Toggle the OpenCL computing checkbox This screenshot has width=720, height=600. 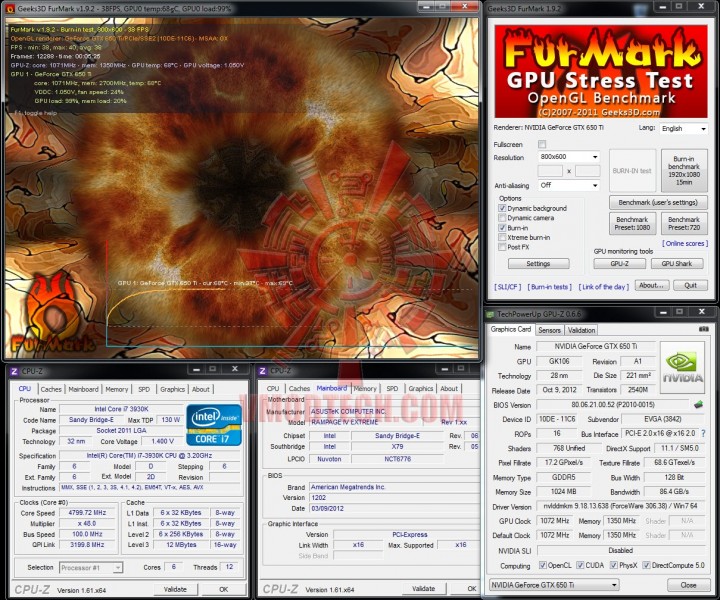click(x=543, y=565)
